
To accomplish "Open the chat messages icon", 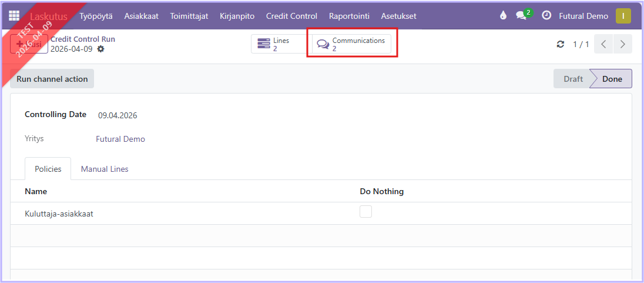I will pos(521,16).
